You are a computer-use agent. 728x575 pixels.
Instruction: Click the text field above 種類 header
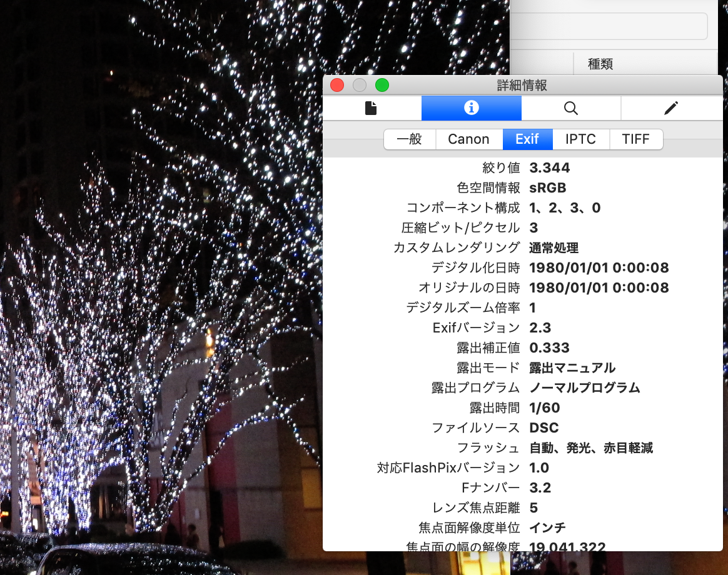pos(610,26)
